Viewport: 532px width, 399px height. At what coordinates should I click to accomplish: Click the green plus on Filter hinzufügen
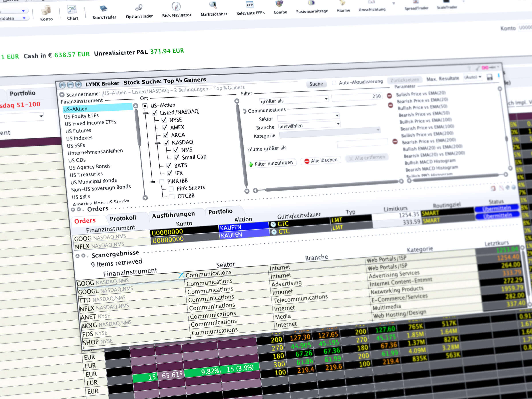click(251, 164)
